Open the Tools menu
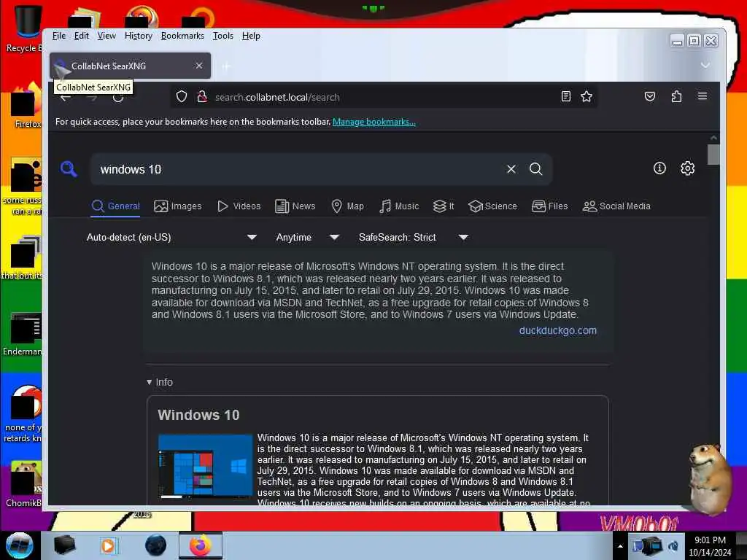 coord(223,36)
